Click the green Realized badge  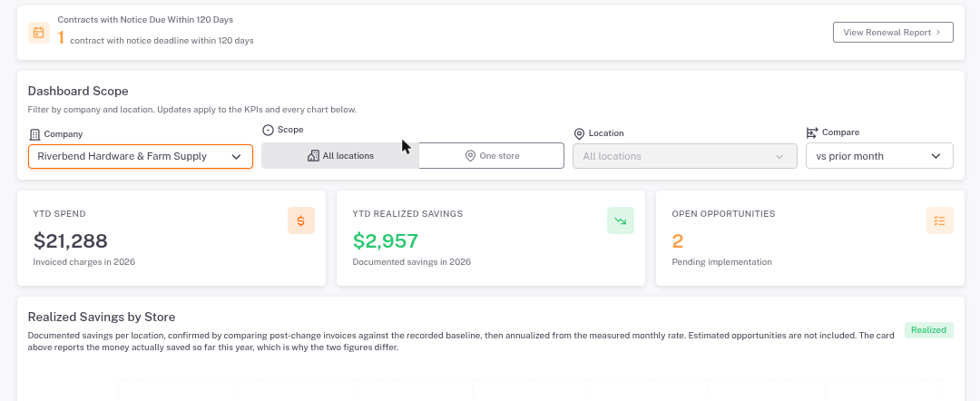tap(929, 330)
